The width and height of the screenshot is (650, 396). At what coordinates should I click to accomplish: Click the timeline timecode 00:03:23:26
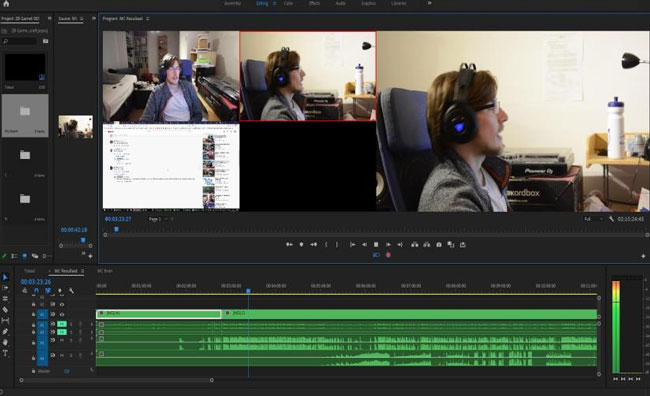click(x=36, y=282)
